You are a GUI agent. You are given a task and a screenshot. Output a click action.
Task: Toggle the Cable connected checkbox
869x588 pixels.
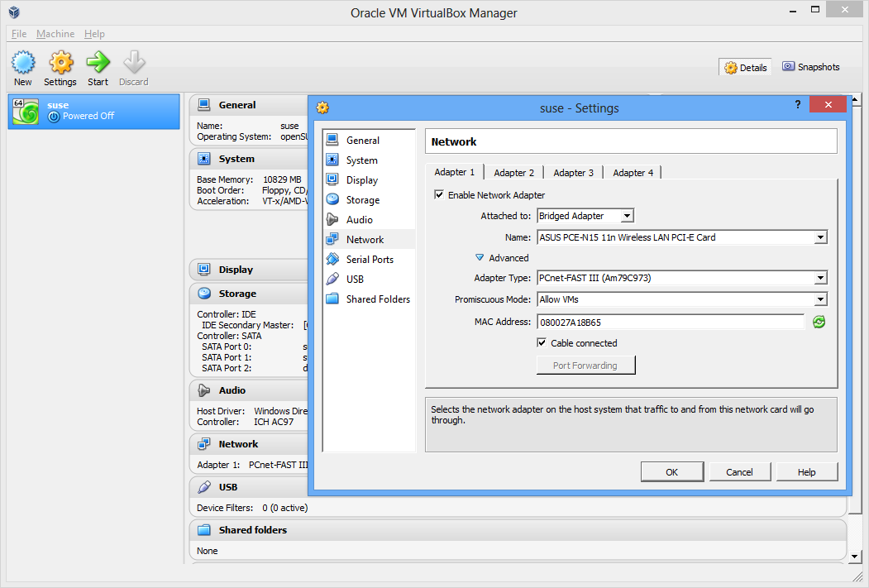coord(542,342)
